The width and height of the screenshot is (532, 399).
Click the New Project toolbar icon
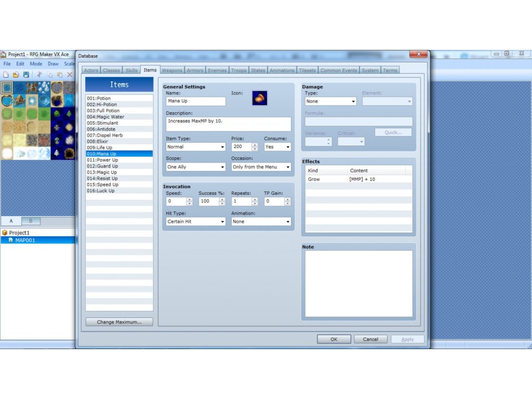click(6, 75)
